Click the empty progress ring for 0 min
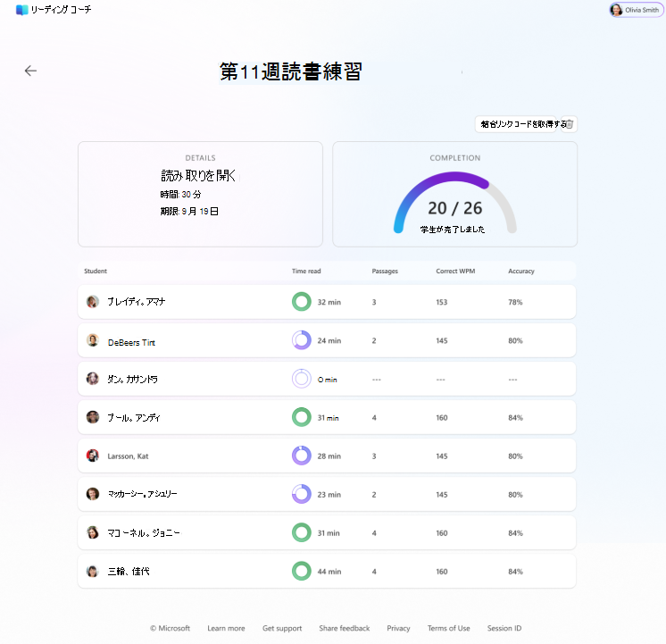666x644 pixels. point(302,379)
